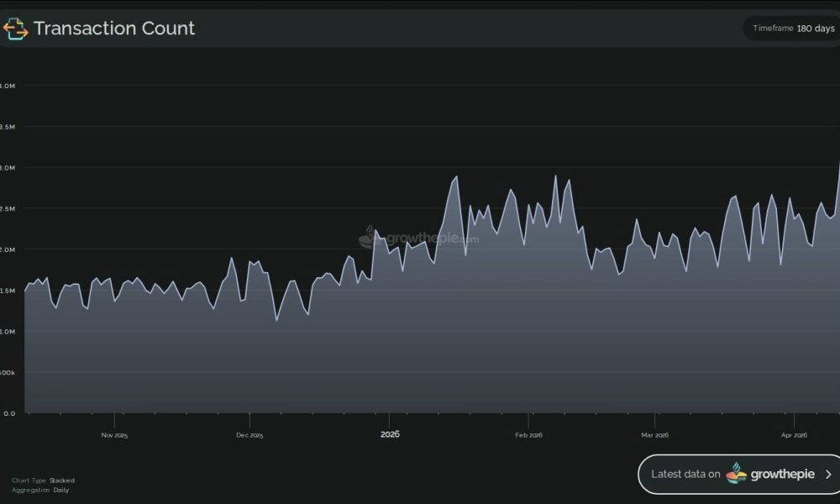Expand the Chart Type options showing Stacked

[42, 480]
